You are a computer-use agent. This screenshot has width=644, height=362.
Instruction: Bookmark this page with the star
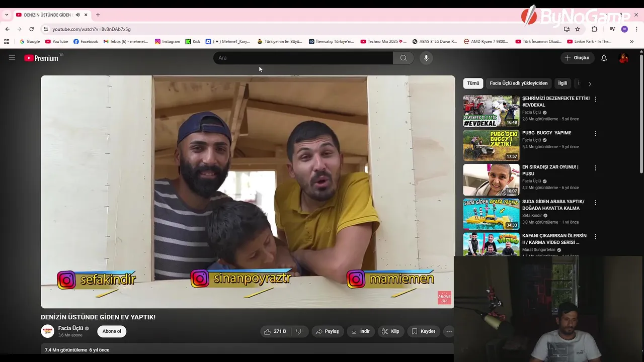(578, 29)
